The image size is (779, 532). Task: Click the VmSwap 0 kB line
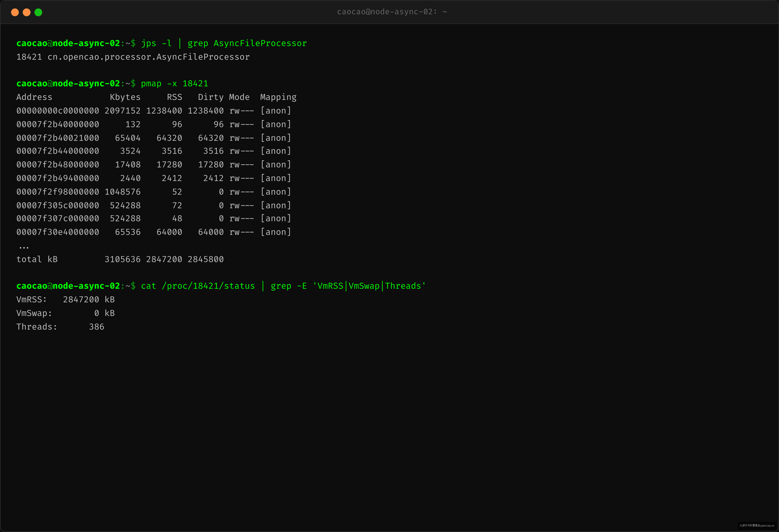pyautogui.click(x=66, y=313)
